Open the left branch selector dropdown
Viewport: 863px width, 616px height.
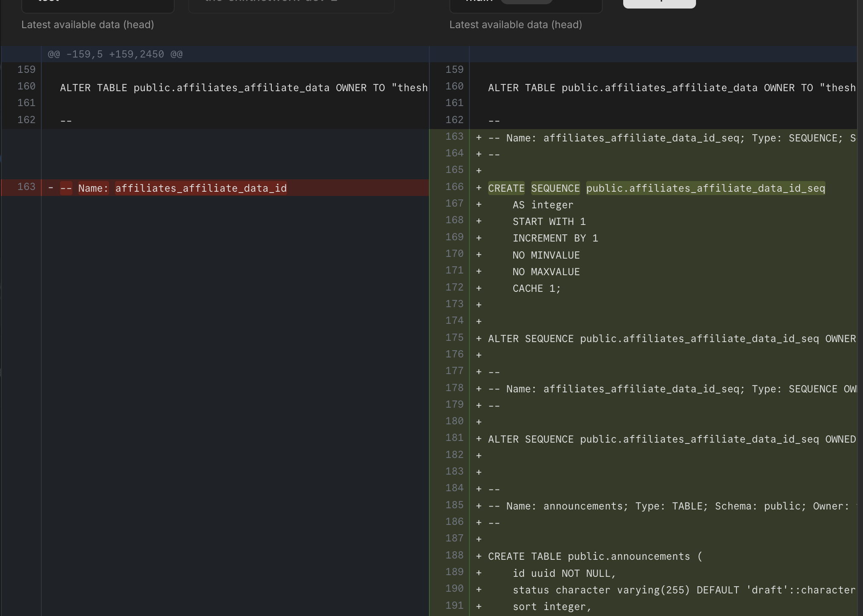(98, 5)
